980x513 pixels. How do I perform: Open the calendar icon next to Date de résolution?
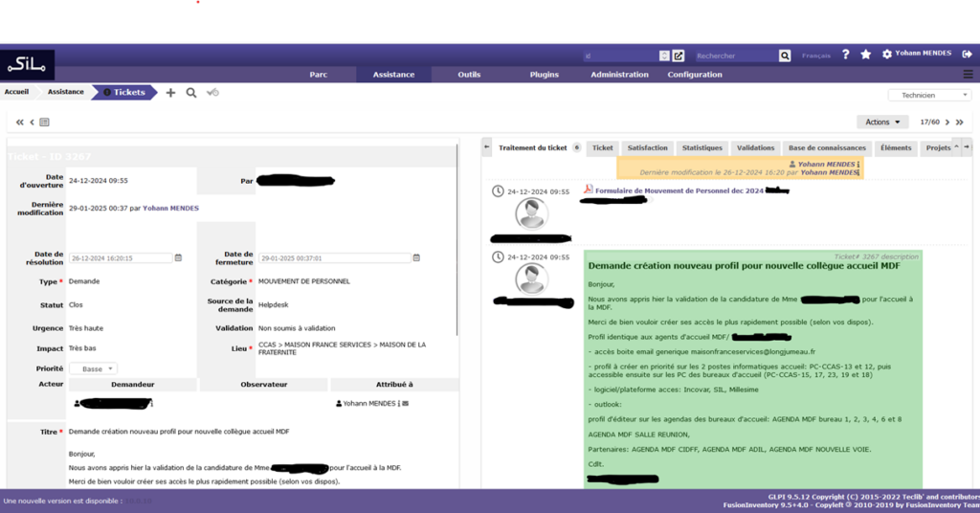tap(178, 258)
